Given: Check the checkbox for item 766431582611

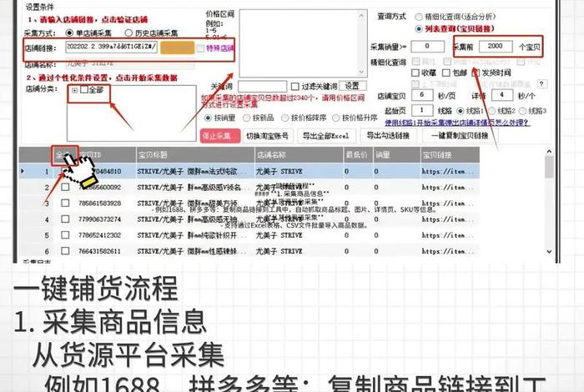Looking at the screenshot, I should click(65, 251).
